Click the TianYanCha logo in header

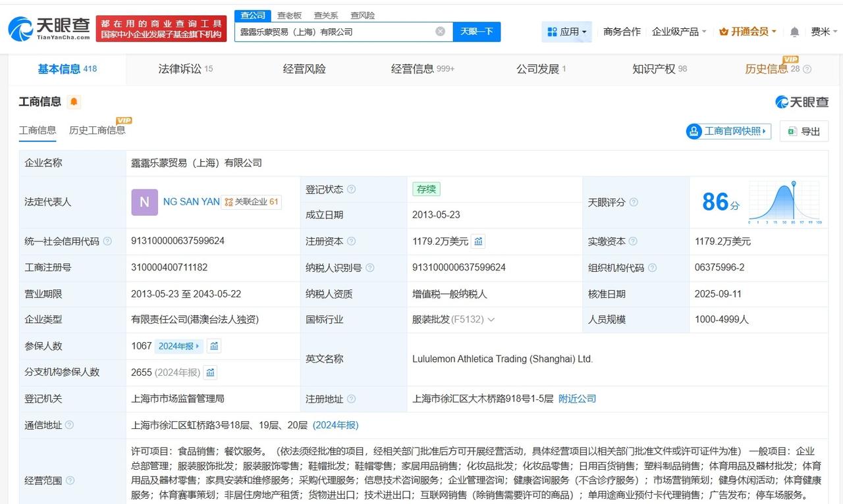(49, 29)
